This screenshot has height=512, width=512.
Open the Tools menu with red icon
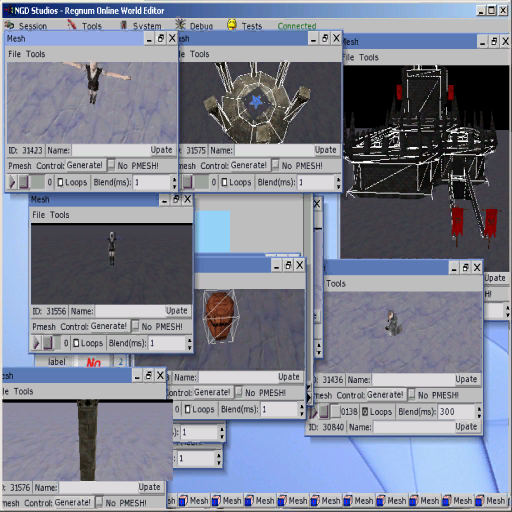point(85,26)
